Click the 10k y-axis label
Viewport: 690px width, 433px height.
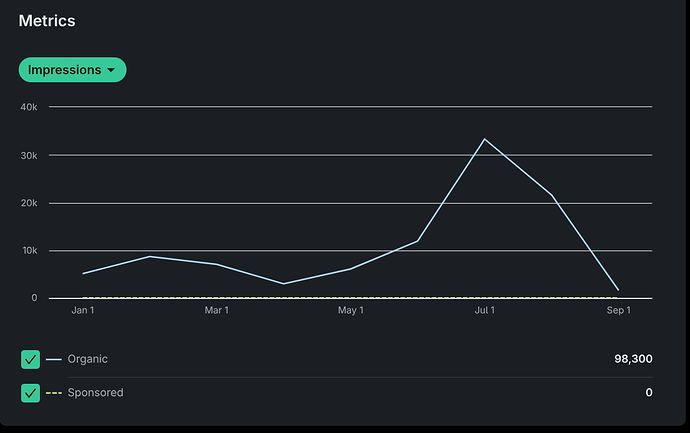click(x=28, y=250)
